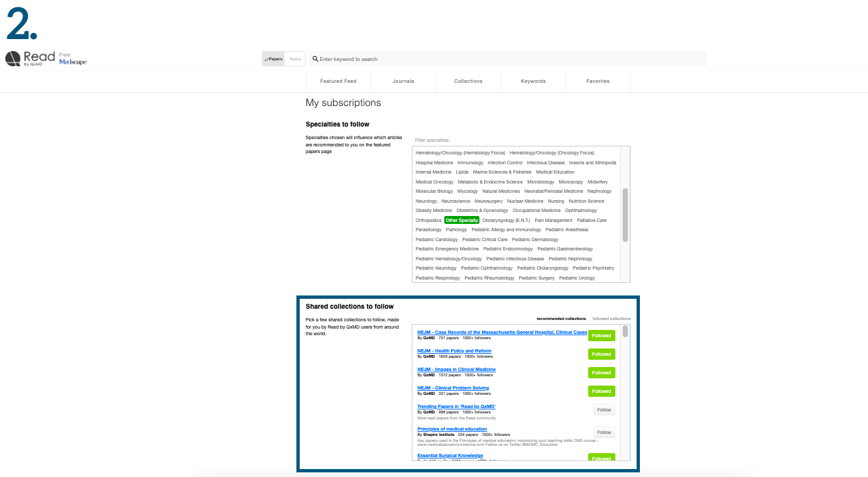The width and height of the screenshot is (868, 477).
Task: Select the Pathology specialty
Action: point(456,230)
